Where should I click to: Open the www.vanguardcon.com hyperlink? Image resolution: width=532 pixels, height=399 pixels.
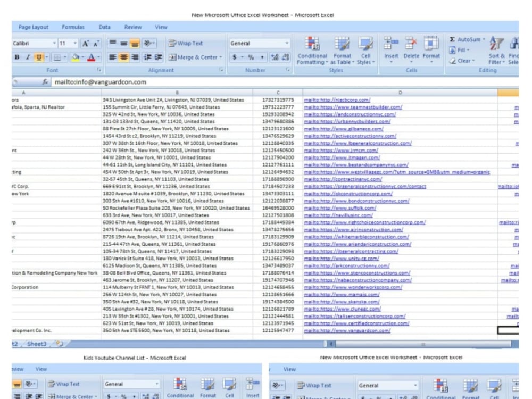pyautogui.click(x=347, y=330)
